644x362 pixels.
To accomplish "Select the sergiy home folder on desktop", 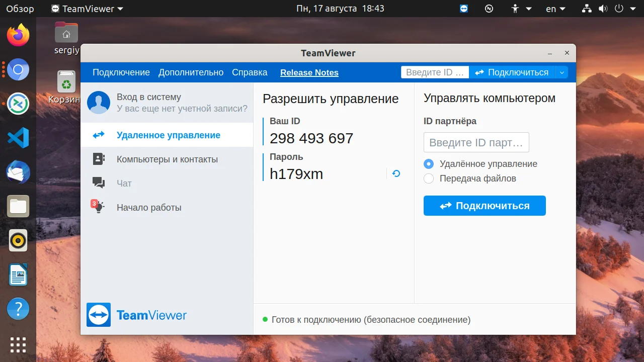I will pos(66,38).
